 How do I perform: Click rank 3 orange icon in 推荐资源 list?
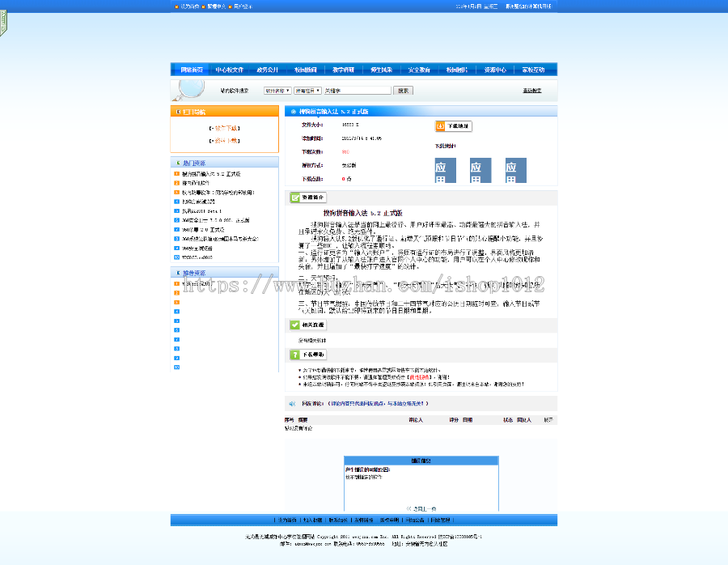click(x=176, y=302)
